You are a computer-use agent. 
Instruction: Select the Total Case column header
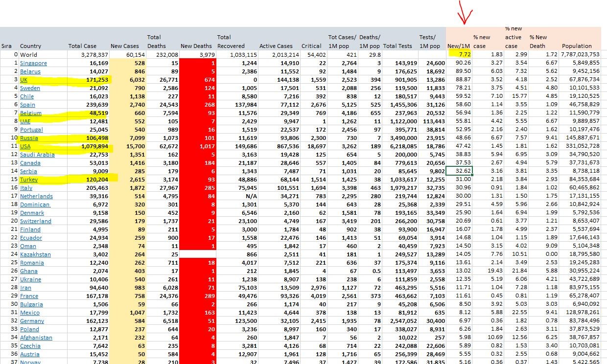point(83,46)
